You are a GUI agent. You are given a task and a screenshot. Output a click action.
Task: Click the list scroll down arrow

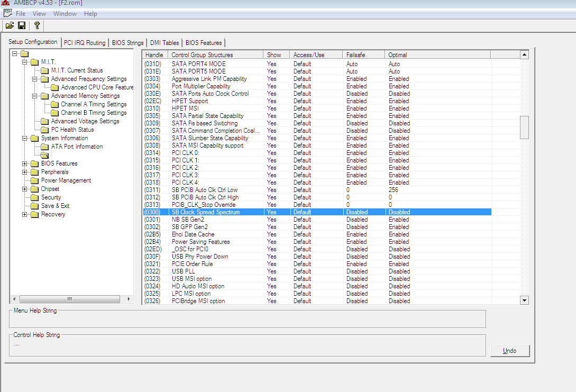525,300
